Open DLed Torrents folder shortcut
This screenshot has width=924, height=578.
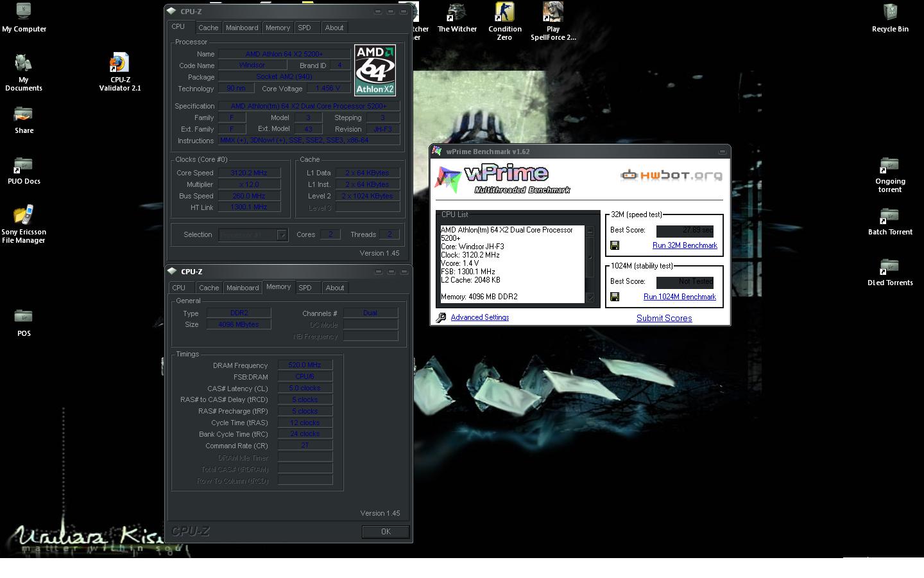[x=890, y=272]
